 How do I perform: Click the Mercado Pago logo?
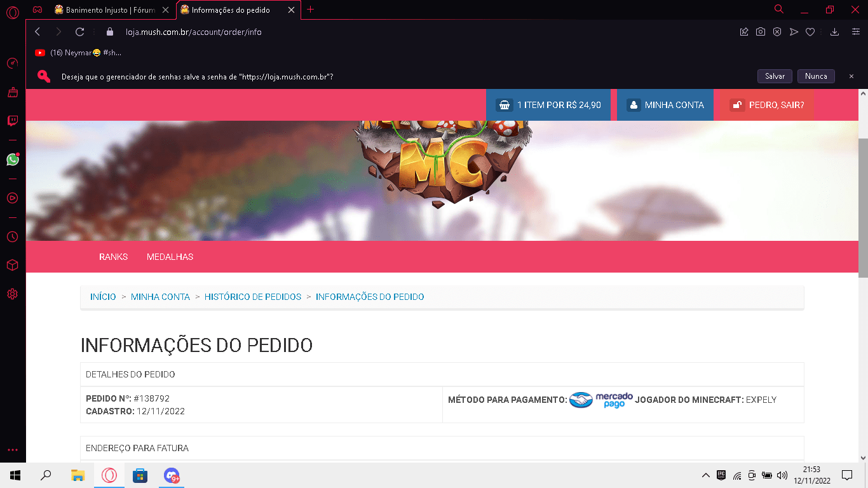tap(601, 400)
